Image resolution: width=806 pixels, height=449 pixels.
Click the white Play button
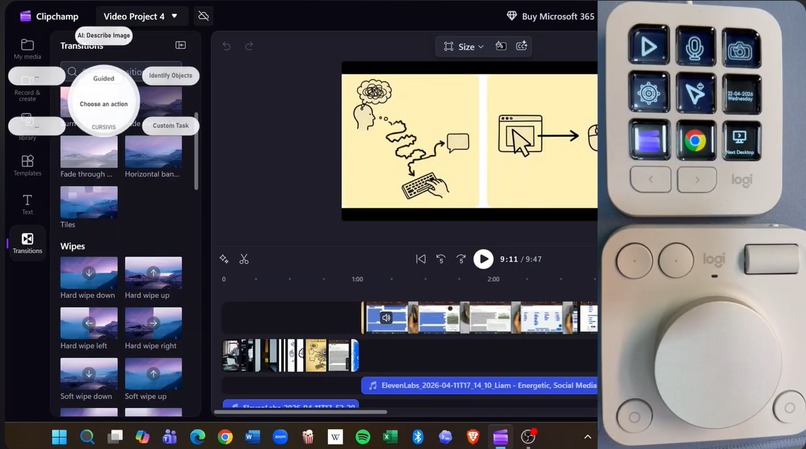(x=483, y=259)
